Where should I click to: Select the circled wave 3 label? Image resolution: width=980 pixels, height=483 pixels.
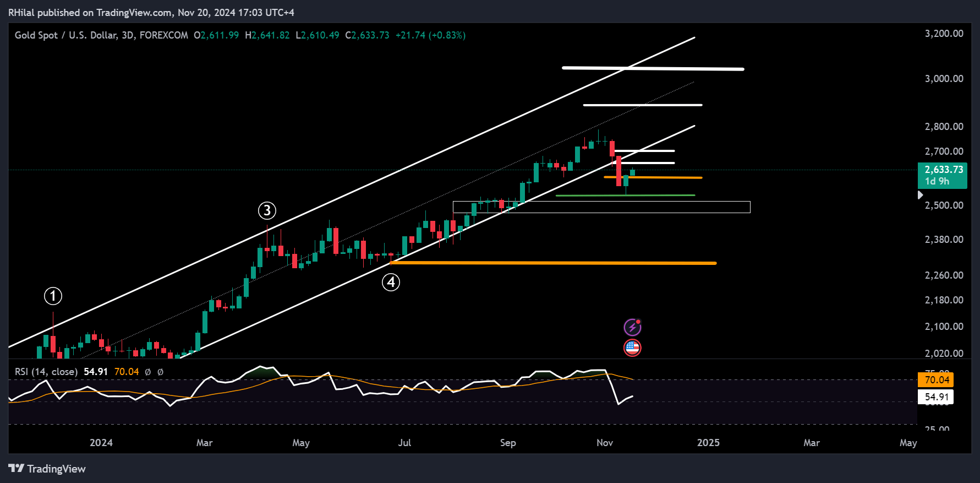click(267, 210)
